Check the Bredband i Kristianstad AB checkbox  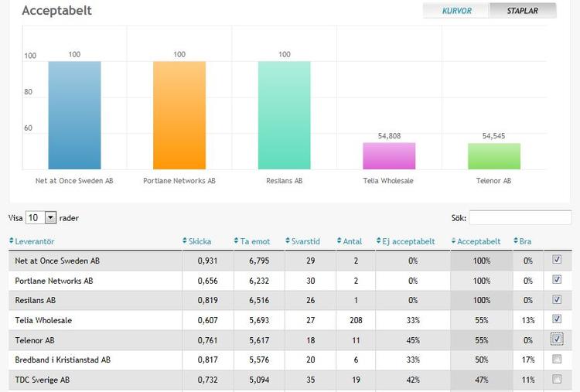[x=557, y=359]
